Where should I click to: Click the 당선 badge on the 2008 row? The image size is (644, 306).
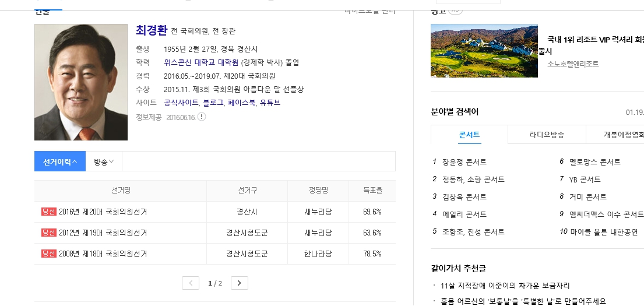click(x=48, y=254)
